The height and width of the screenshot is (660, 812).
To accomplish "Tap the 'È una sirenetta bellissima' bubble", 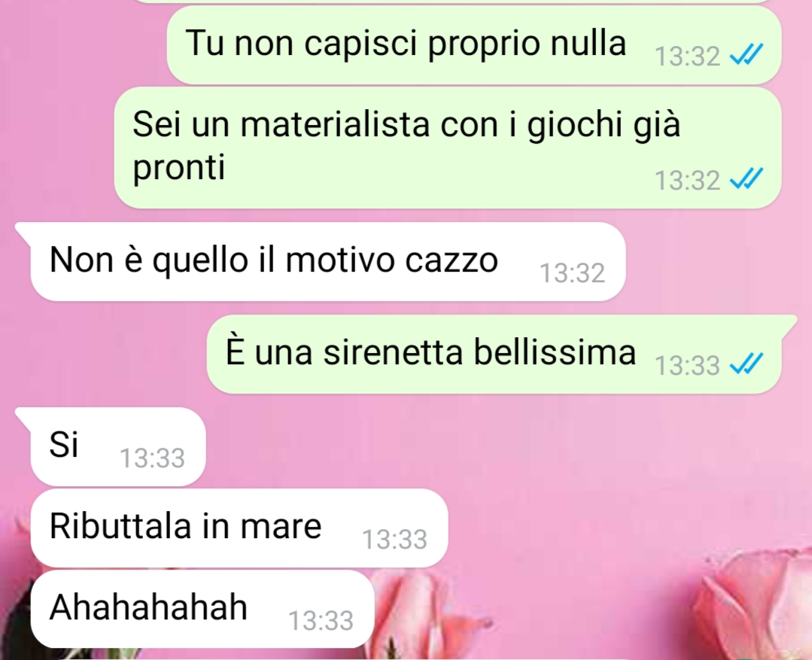I will [501, 354].
